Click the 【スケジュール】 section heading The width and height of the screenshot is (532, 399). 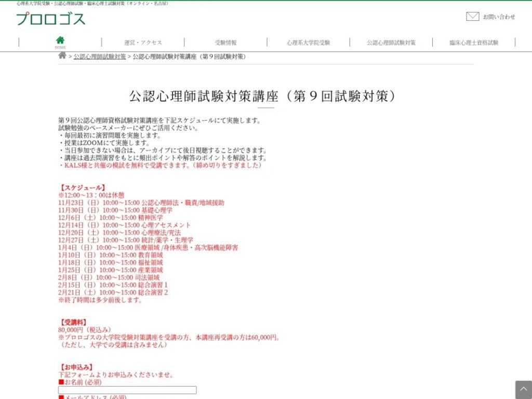pos(82,188)
